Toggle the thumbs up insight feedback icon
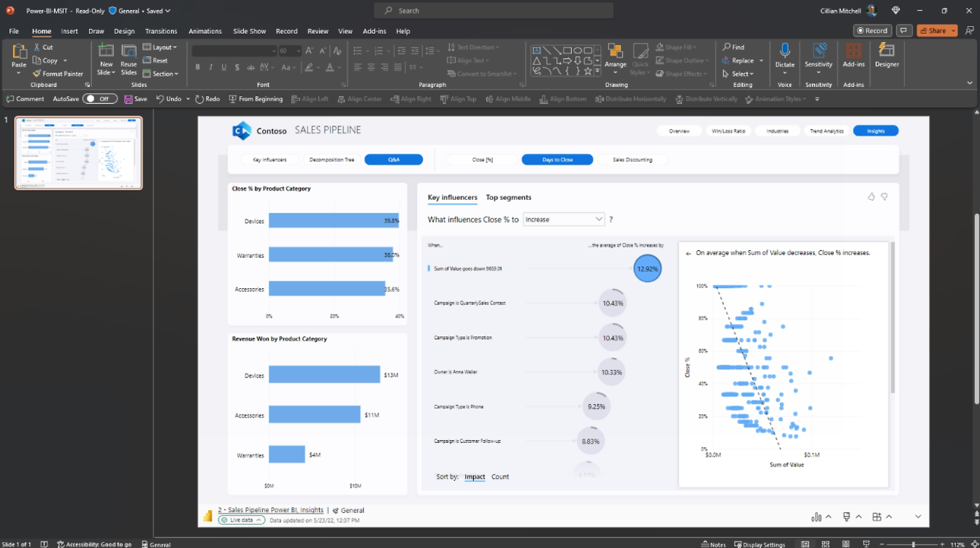 870,196
